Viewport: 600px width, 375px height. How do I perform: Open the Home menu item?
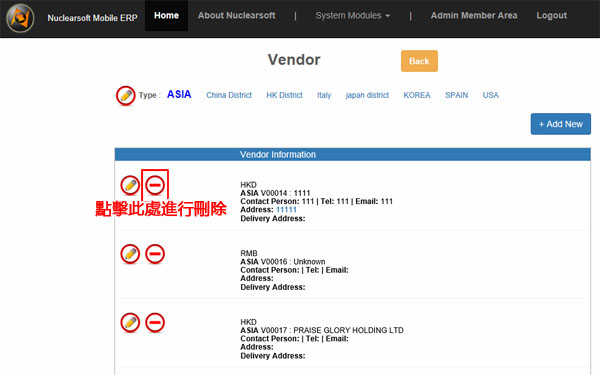click(x=166, y=16)
